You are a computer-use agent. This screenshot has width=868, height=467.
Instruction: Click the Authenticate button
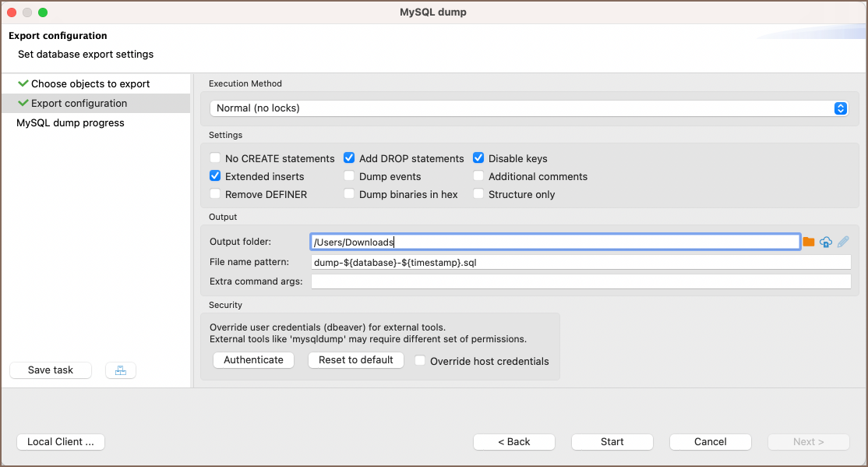pos(253,360)
